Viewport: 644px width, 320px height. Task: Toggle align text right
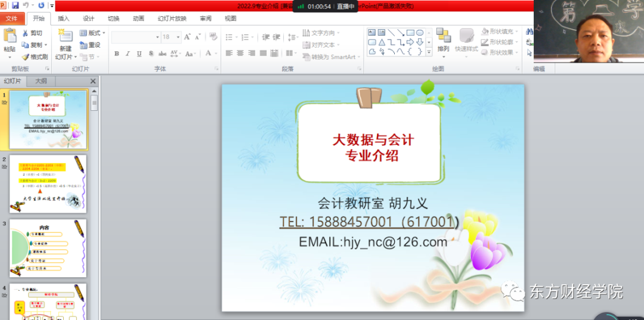pos(252,53)
